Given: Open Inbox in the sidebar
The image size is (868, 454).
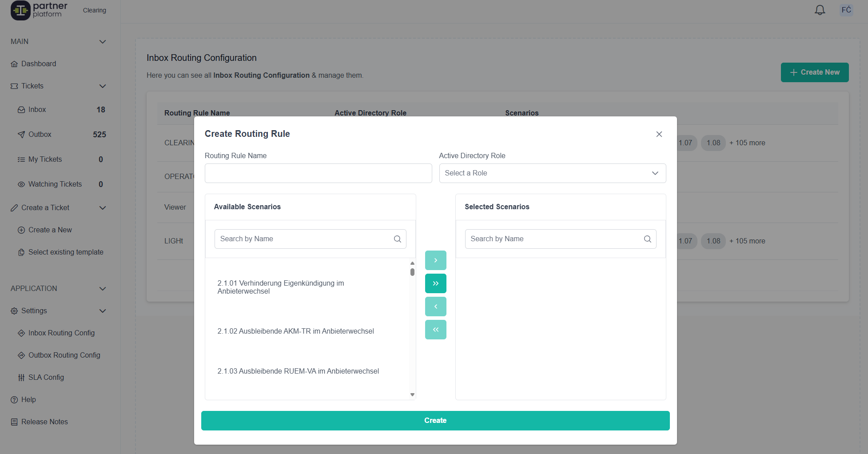Looking at the screenshot, I should pyautogui.click(x=37, y=110).
